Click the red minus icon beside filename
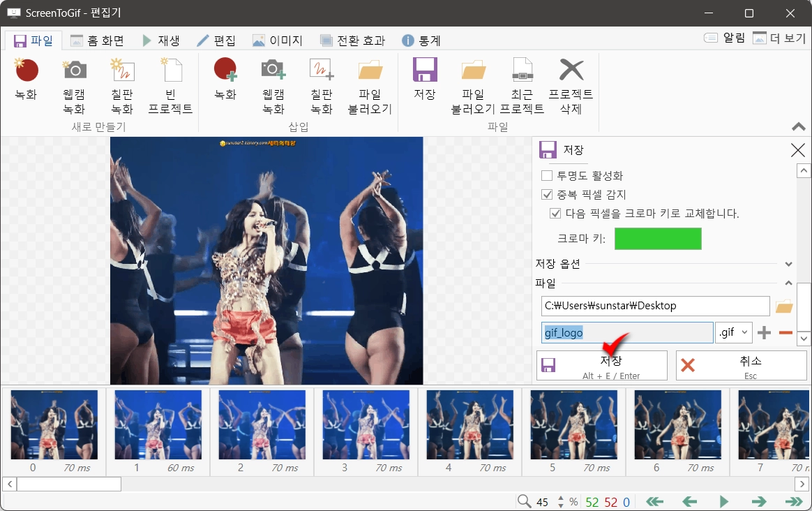The width and height of the screenshot is (812, 511). pyautogui.click(x=785, y=333)
